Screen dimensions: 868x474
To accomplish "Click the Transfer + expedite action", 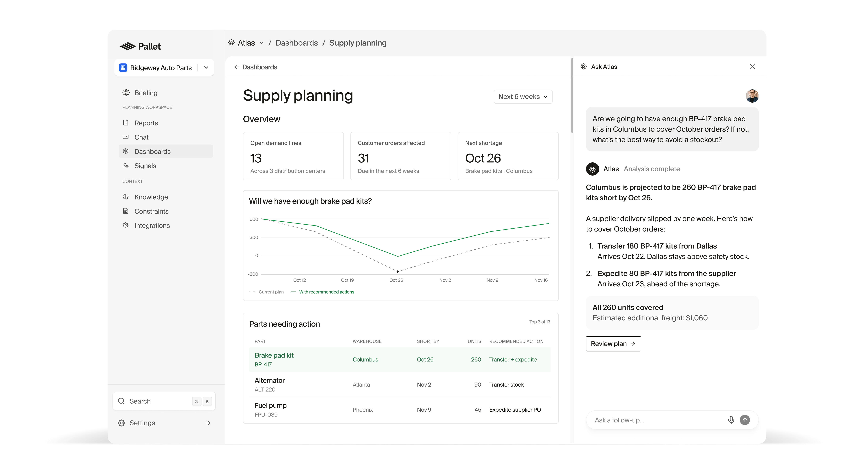I will [x=513, y=360].
